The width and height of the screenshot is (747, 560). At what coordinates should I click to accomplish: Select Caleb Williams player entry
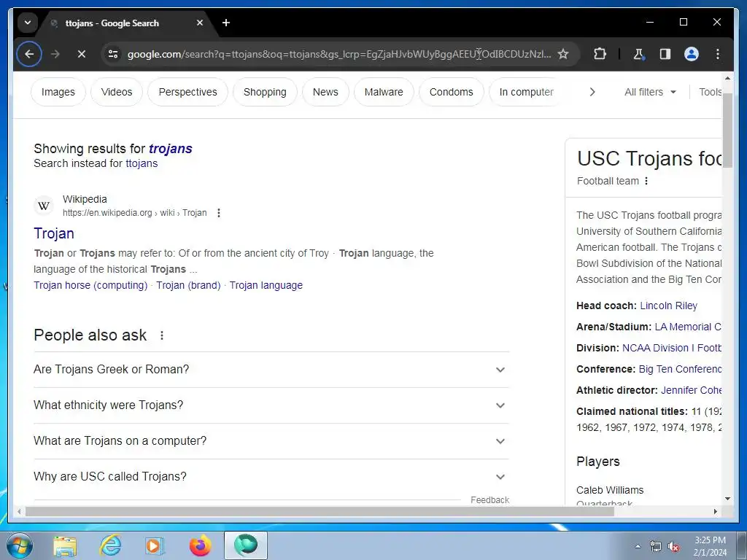pos(610,490)
